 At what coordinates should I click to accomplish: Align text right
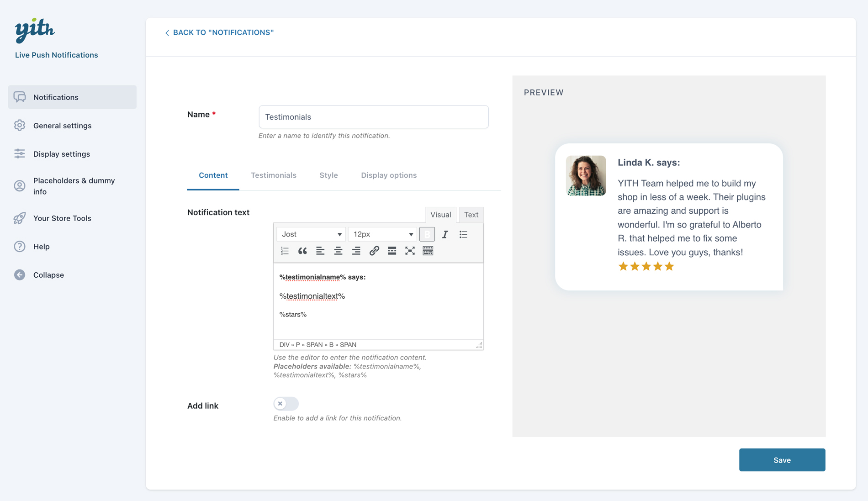click(x=356, y=251)
